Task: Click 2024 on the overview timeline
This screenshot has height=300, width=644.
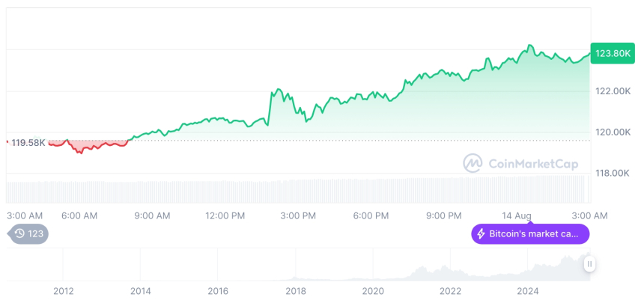Action: tap(528, 291)
